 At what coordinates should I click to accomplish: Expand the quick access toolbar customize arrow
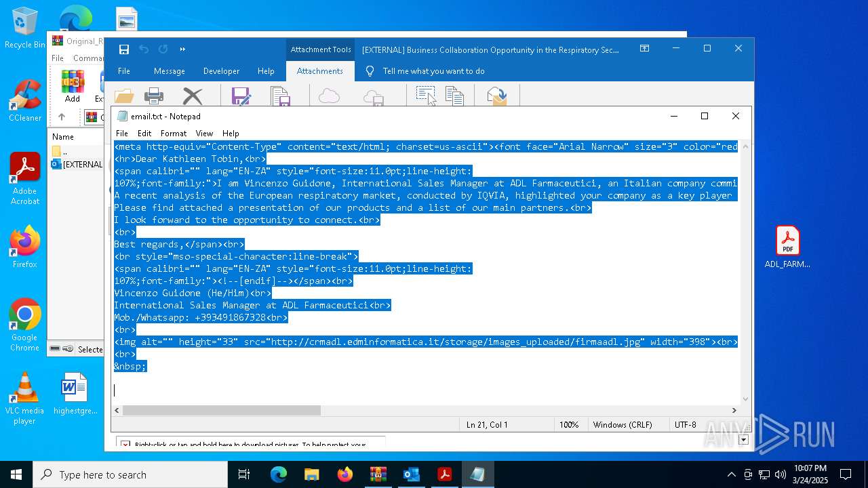pyautogui.click(x=182, y=49)
